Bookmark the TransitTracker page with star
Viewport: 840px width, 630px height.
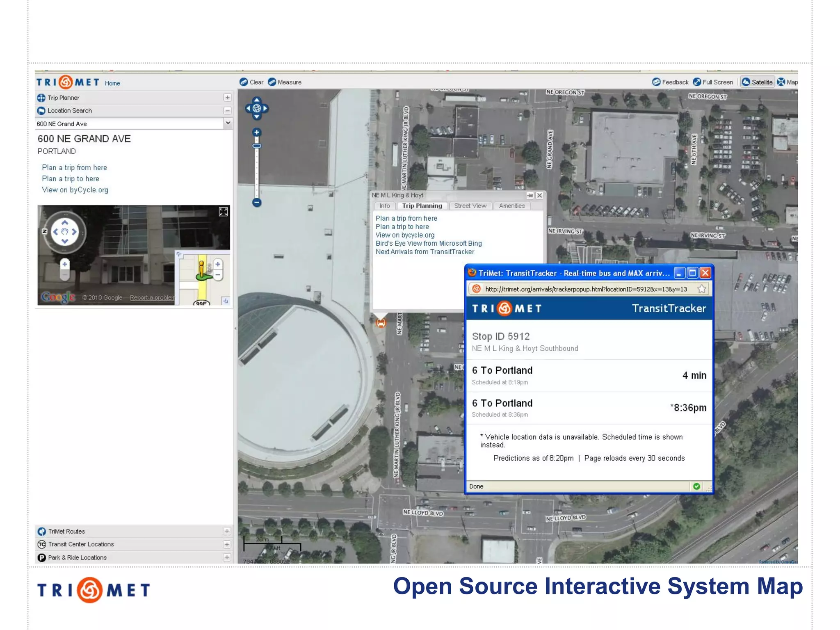pos(702,289)
